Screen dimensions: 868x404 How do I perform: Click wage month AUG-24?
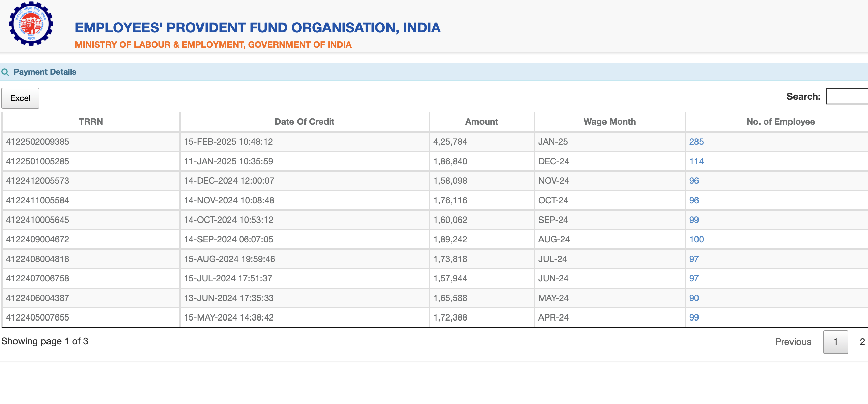pyautogui.click(x=554, y=239)
